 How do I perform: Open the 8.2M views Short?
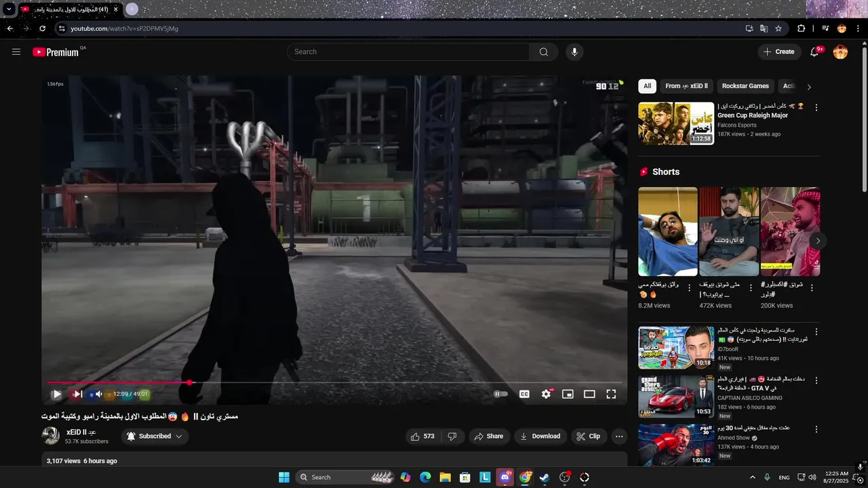668,232
